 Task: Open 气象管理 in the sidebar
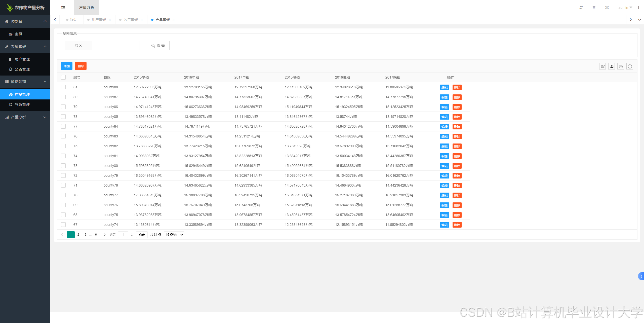click(22, 104)
